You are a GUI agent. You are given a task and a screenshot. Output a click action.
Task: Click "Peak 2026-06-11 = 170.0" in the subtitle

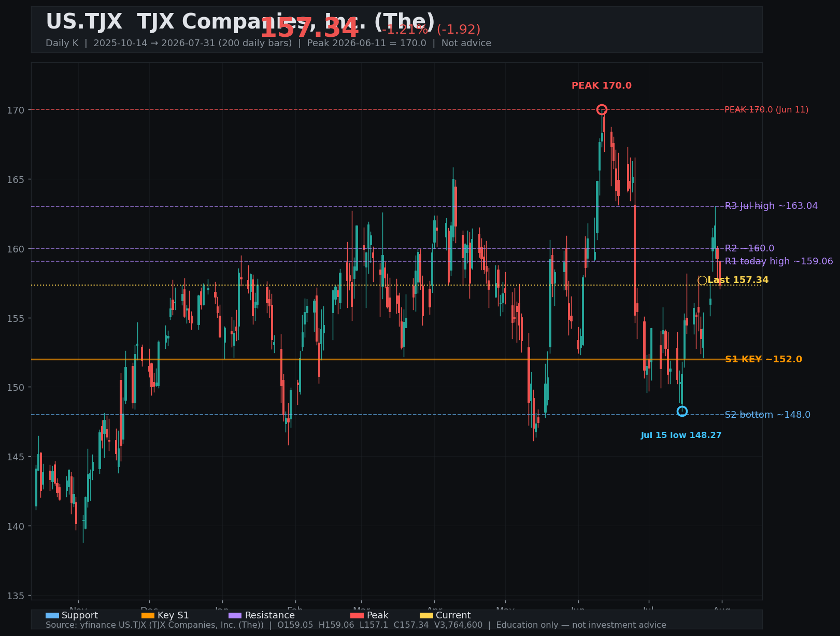(x=366, y=43)
